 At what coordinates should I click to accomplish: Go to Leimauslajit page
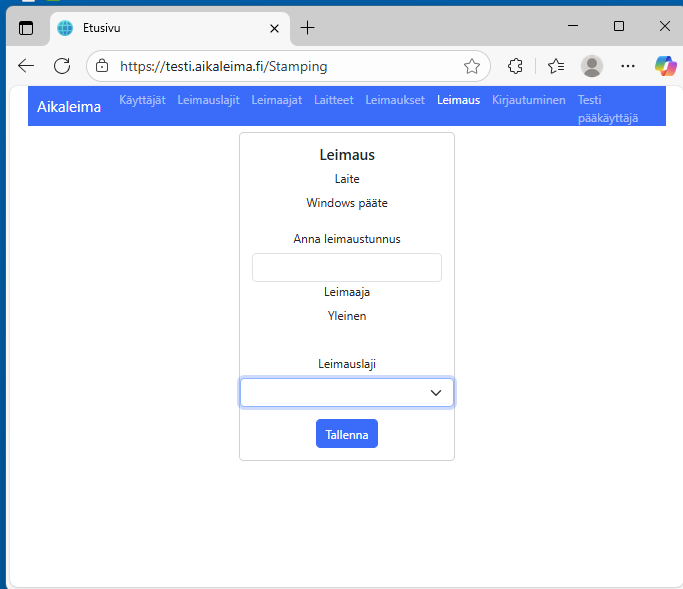(x=208, y=100)
